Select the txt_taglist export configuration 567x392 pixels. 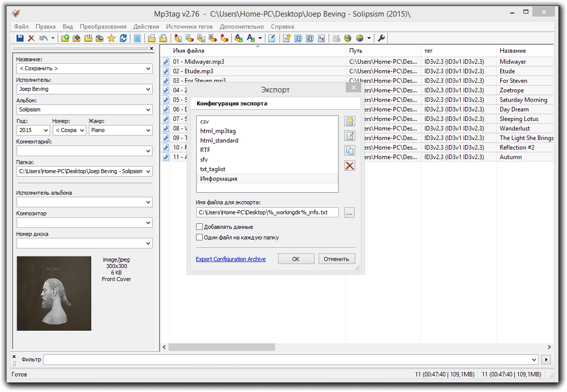pyautogui.click(x=267, y=169)
